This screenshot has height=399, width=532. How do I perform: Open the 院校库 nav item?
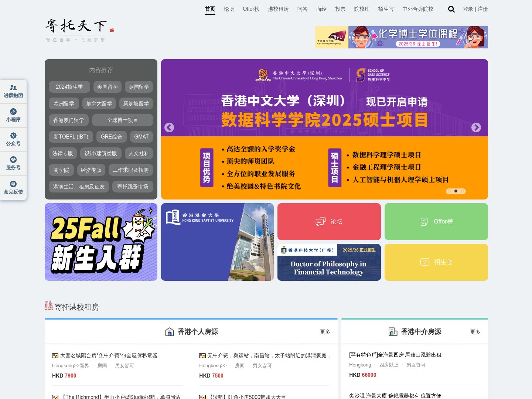click(362, 9)
